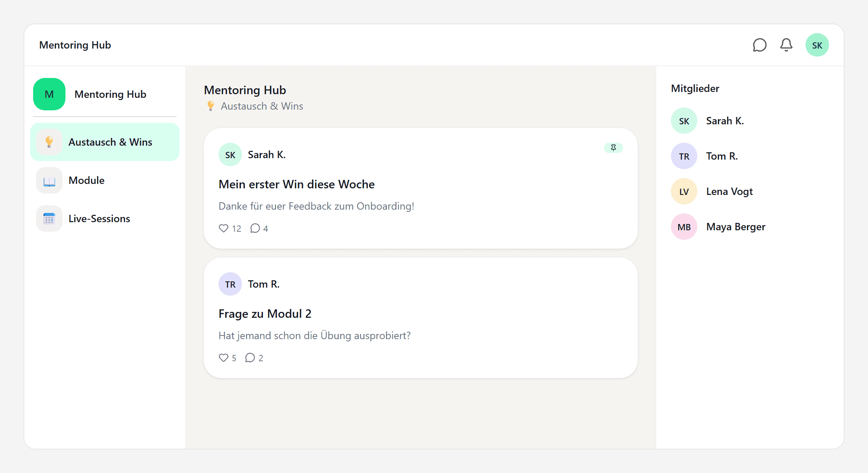Click the like count 5

(x=234, y=358)
